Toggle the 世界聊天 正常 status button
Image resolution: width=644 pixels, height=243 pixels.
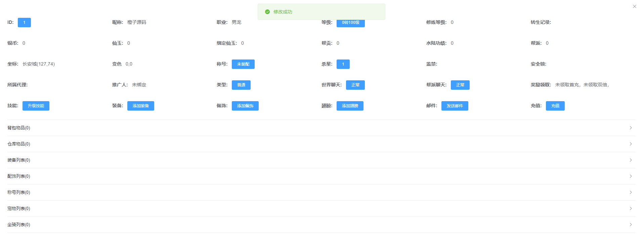coord(355,85)
